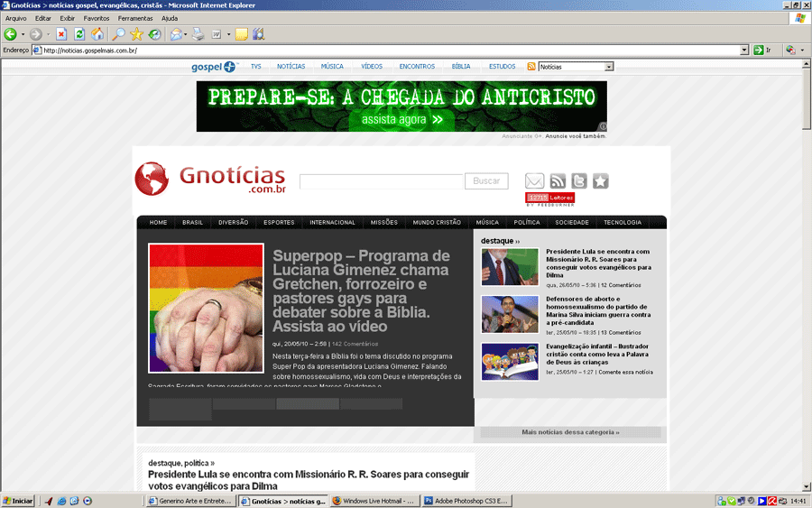Click the gospel+ logo
This screenshot has height=508, width=812.
(213, 67)
